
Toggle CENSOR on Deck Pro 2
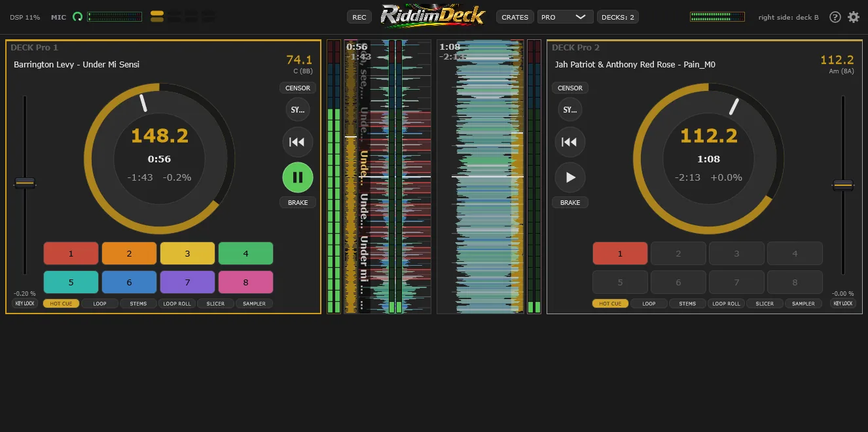[x=570, y=88]
